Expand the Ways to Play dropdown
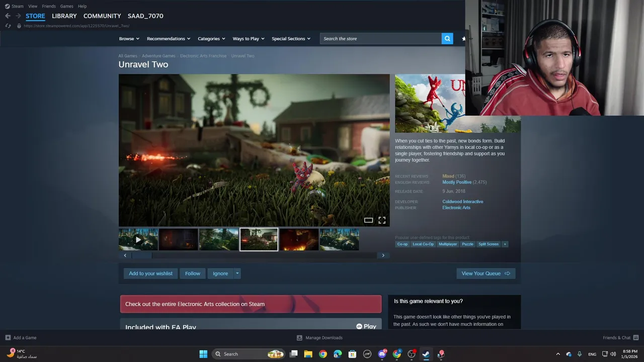644x362 pixels. click(249, 39)
